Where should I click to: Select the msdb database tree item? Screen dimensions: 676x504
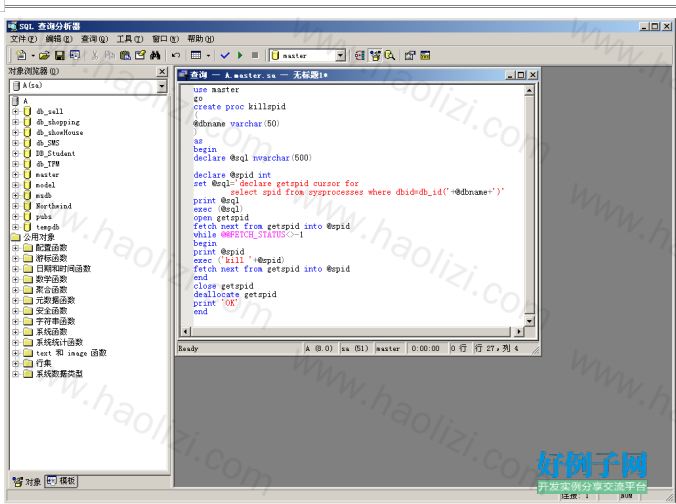point(44,196)
